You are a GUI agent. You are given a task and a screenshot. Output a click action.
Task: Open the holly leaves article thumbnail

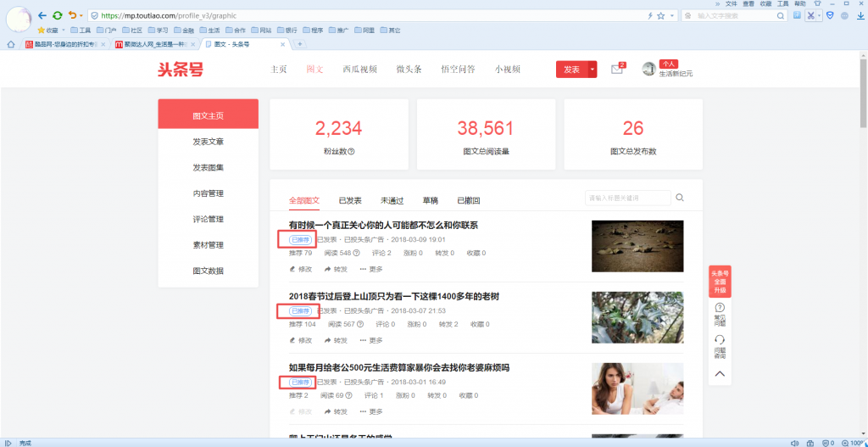(637, 317)
